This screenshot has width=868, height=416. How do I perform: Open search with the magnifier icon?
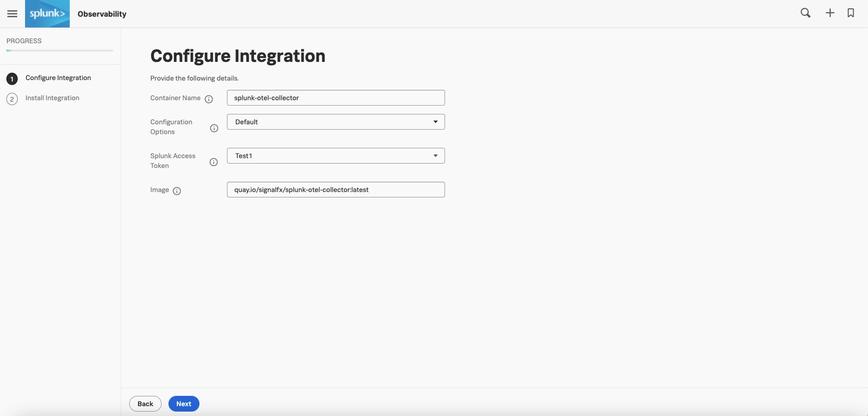pos(806,13)
